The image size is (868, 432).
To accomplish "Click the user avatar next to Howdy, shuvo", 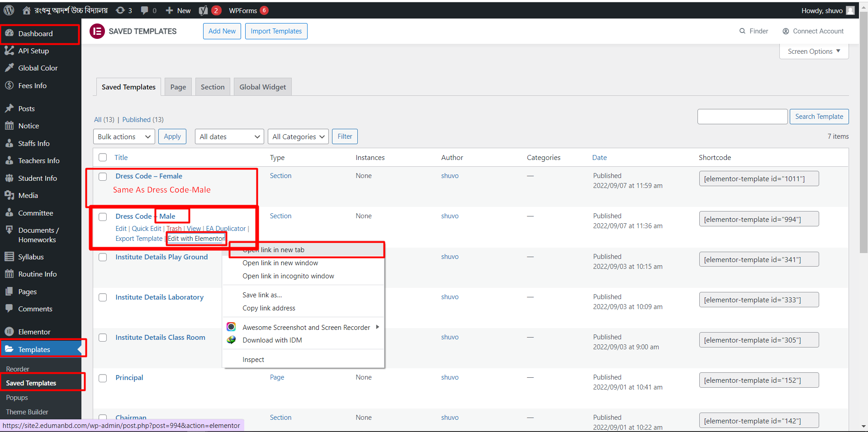I will click(x=850, y=10).
